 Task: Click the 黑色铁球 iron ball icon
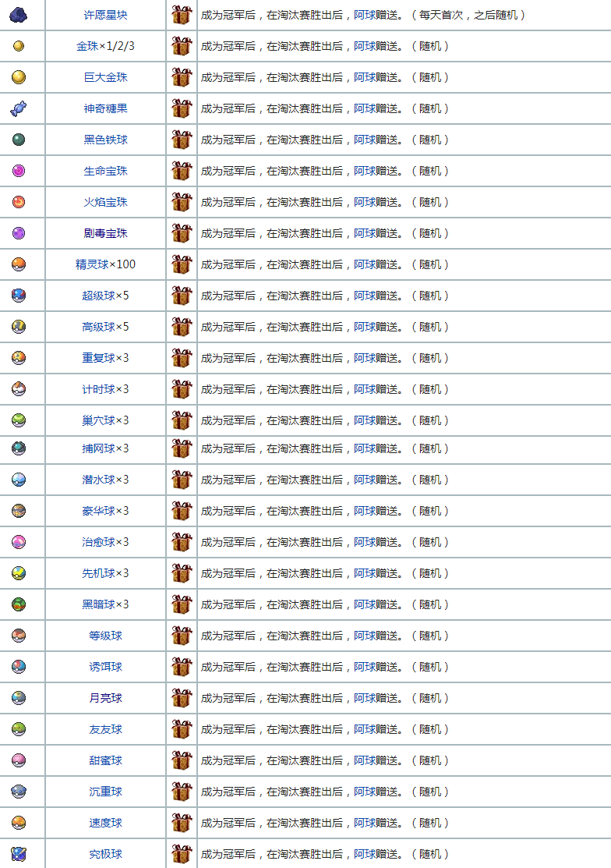click(19, 140)
